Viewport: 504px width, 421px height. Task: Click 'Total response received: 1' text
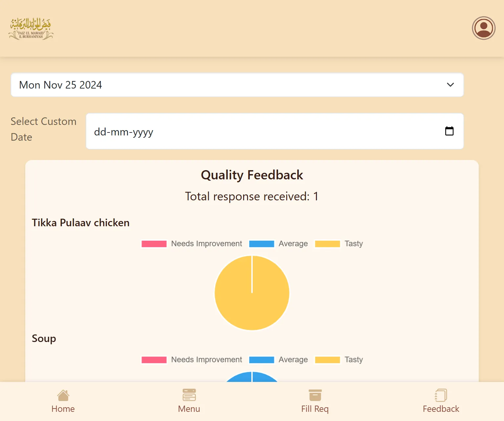(252, 196)
